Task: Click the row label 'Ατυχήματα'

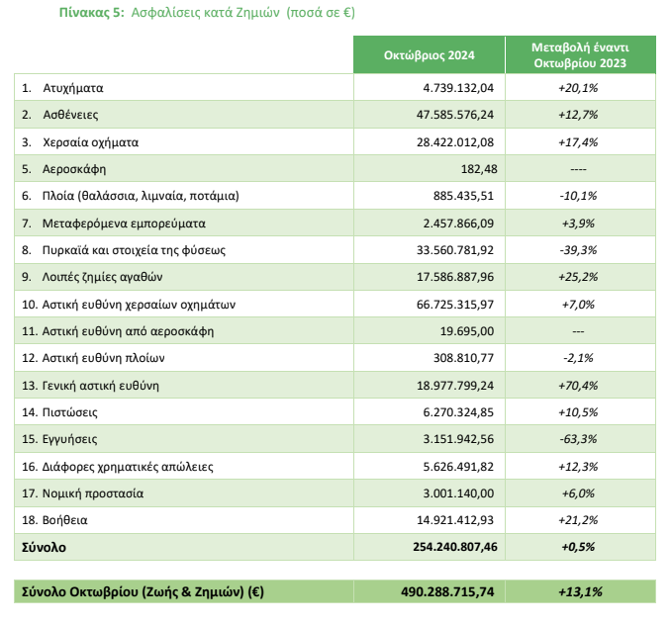Action: click(73, 88)
